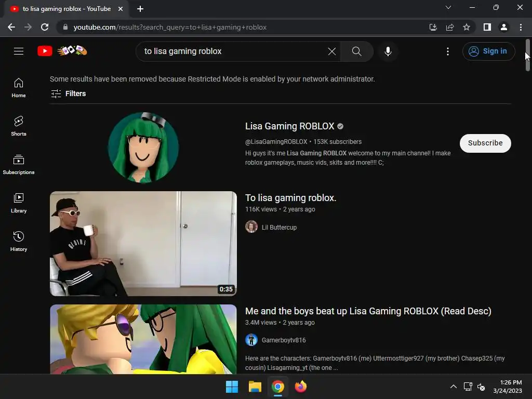Go forward with the browser forward arrow
Screen dimensions: 532x399
point(28,27)
